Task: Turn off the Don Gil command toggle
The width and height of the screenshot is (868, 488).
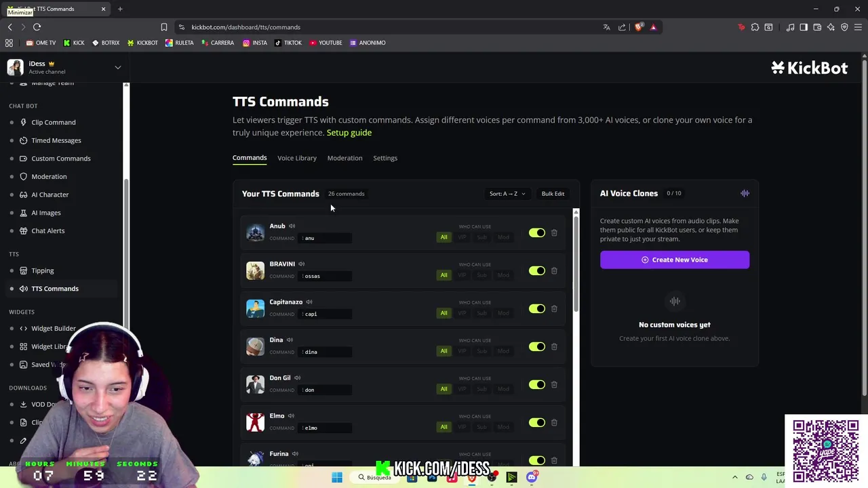Action: coord(537,384)
